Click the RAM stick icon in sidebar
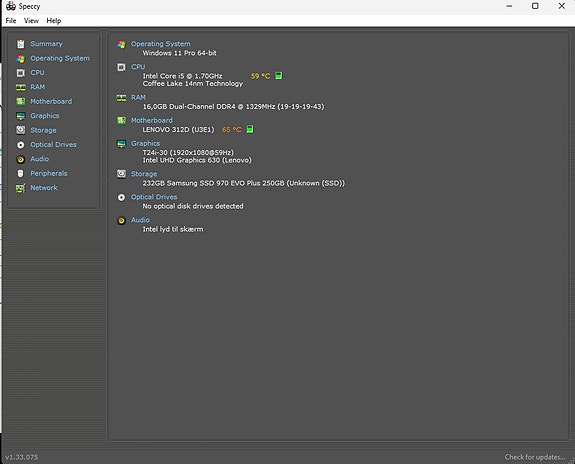Screen dimensions: 575x464 21,87
